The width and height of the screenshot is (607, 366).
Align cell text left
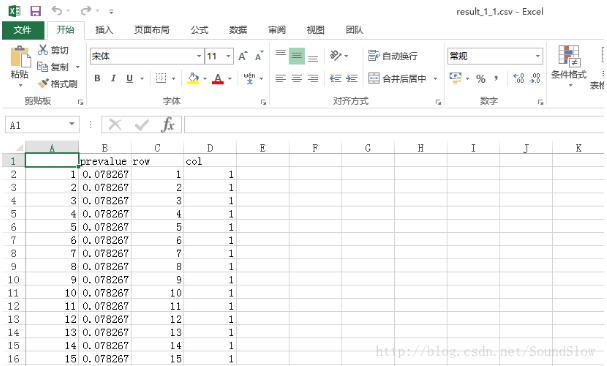(x=281, y=79)
